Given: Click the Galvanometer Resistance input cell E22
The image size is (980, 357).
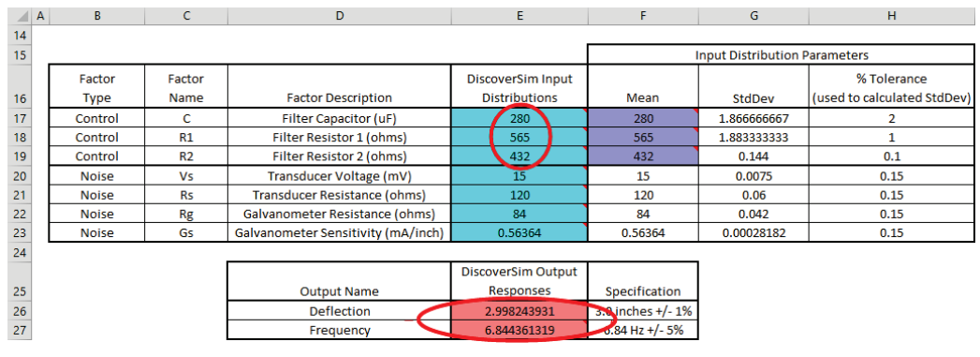Looking at the screenshot, I should 519,214.
